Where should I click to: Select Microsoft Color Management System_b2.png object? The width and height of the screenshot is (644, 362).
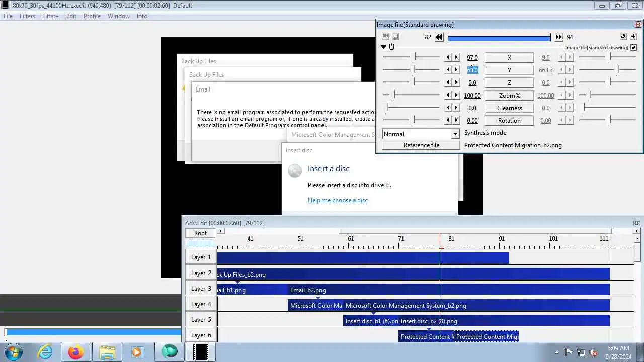click(476, 306)
